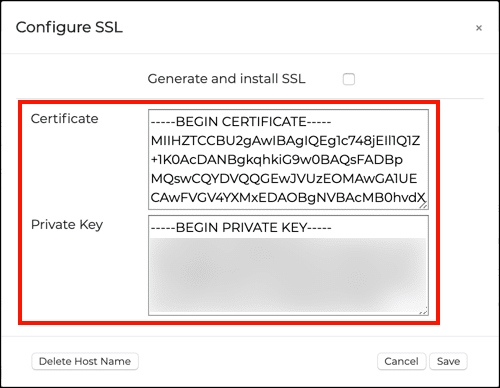Click certificate line starting with CAwFVGV4YXMx
Viewport: 500px width, 388px height.
(x=288, y=198)
